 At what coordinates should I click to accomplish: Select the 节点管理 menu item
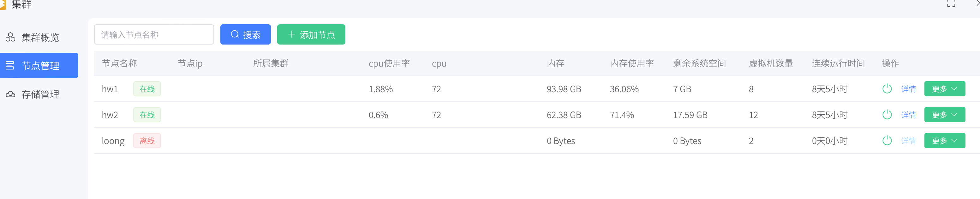(40, 66)
